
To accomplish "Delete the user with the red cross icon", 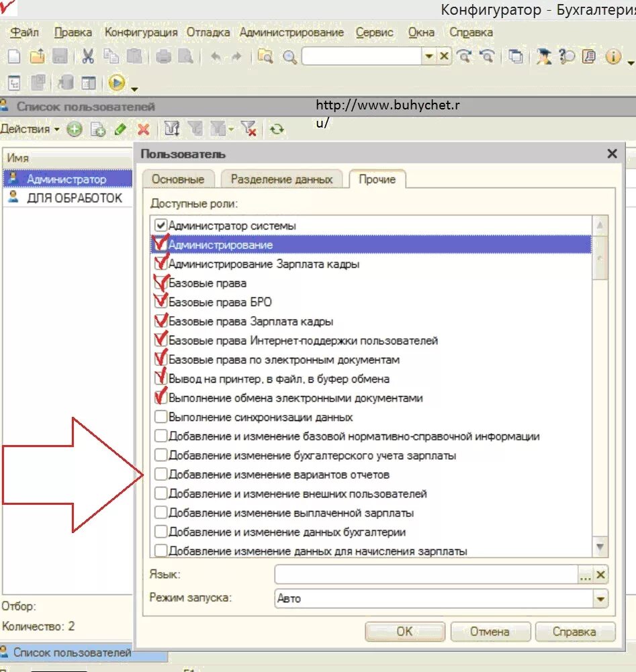I will 144,129.
